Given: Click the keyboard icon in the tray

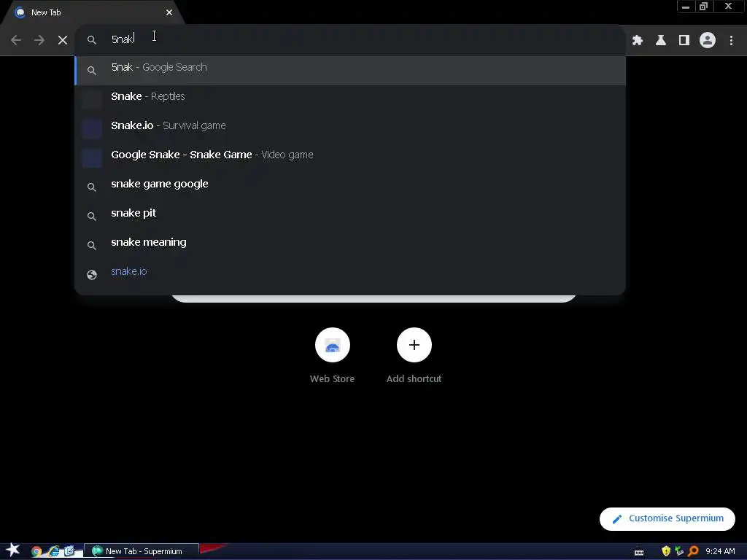Looking at the screenshot, I should point(639,552).
